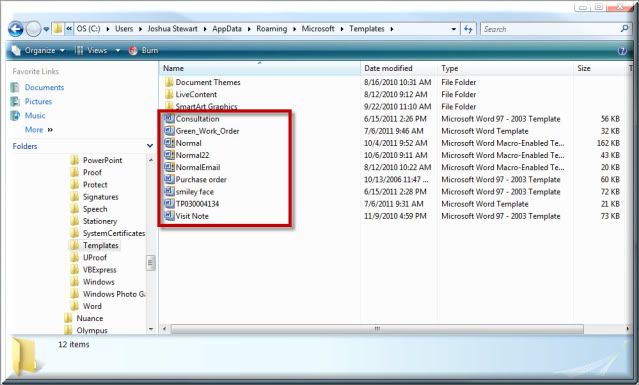Select Users in the address breadcrumb
639x385 pixels.
click(x=124, y=29)
